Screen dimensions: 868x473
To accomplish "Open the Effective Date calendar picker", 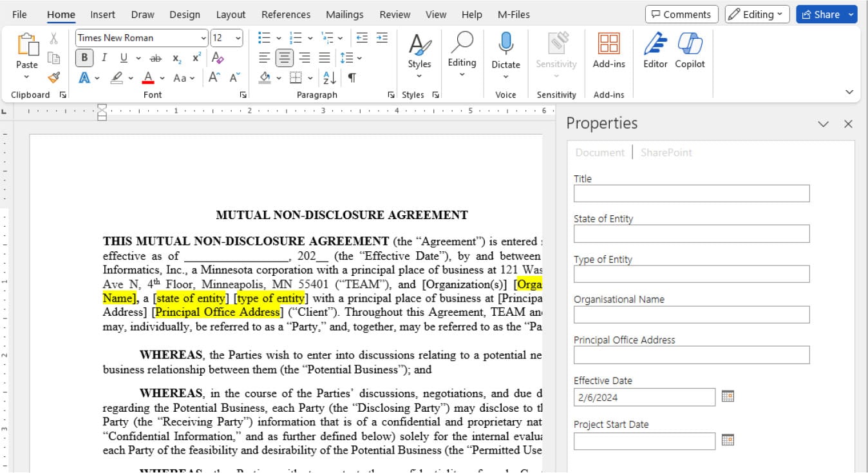I will click(x=728, y=396).
